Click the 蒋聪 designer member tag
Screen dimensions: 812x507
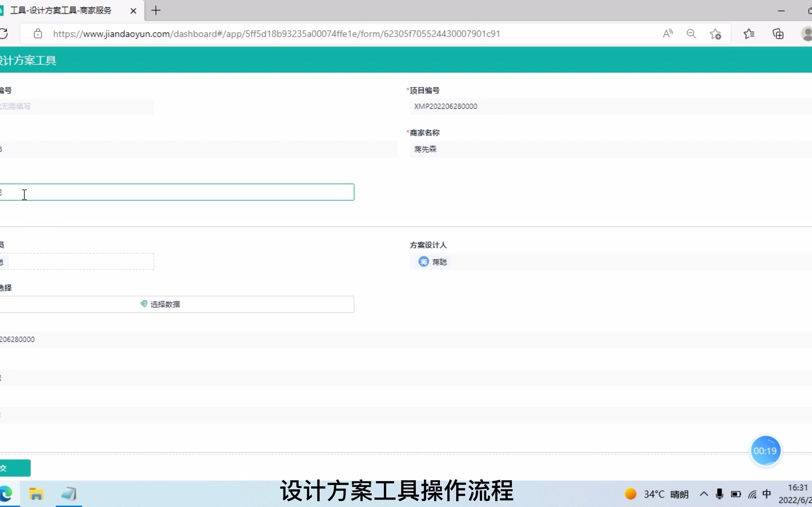[x=433, y=262]
